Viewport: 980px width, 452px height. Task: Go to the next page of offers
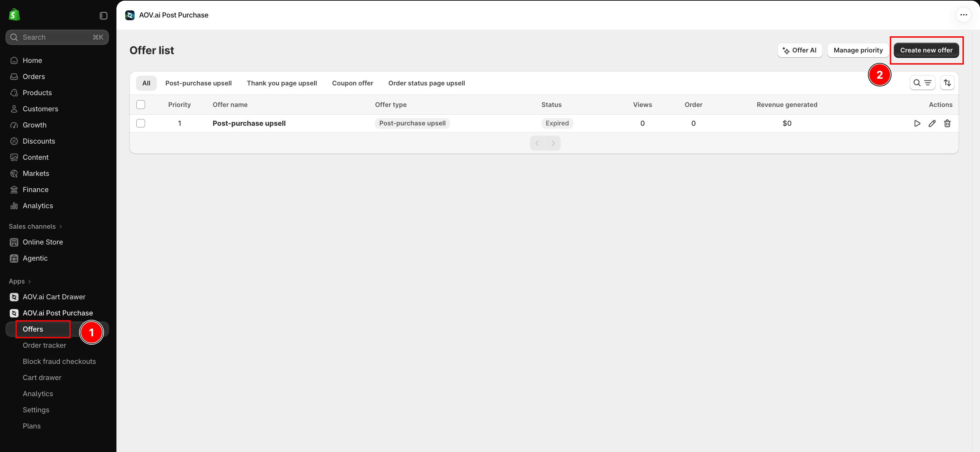[553, 143]
